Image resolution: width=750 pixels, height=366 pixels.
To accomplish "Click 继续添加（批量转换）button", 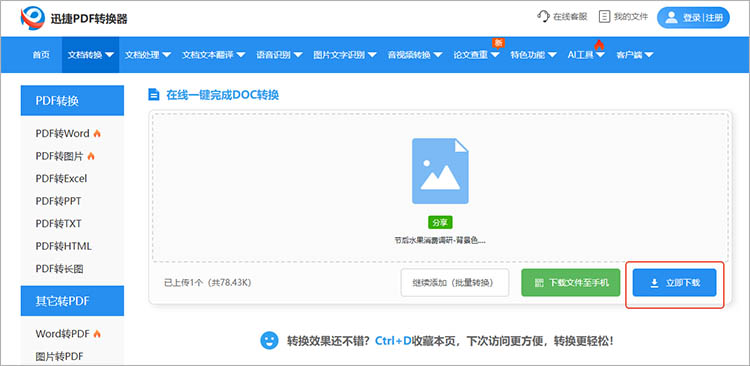I will (455, 283).
